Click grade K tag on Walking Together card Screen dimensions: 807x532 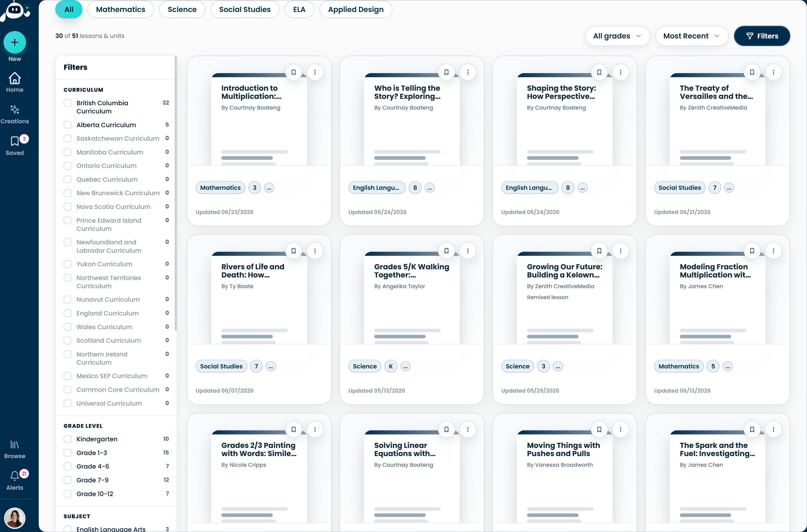391,366
